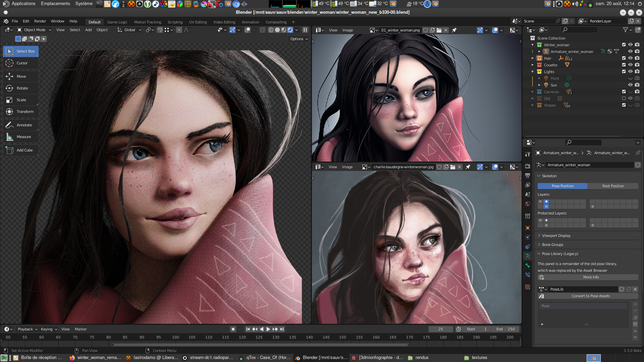Toggle auto keying record button
Image resolution: width=644 pixels, height=362 pixels.
(x=233, y=329)
